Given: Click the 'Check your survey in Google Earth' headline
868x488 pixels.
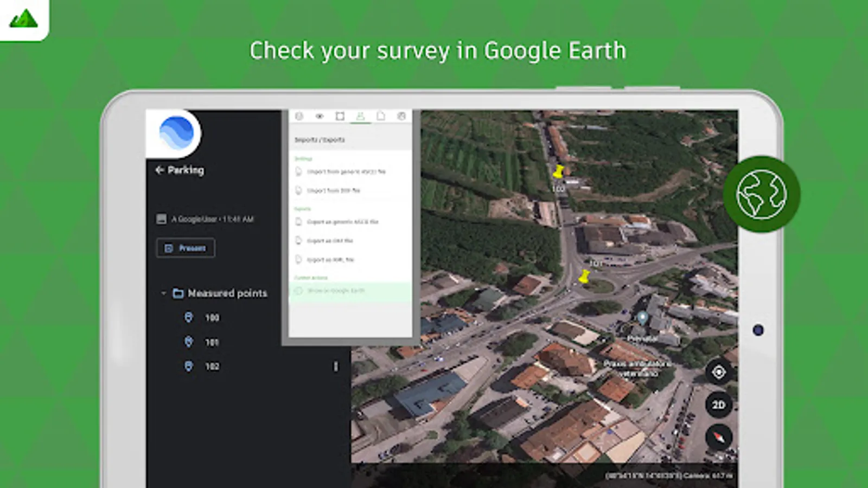Looking at the screenshot, I should coord(437,51).
